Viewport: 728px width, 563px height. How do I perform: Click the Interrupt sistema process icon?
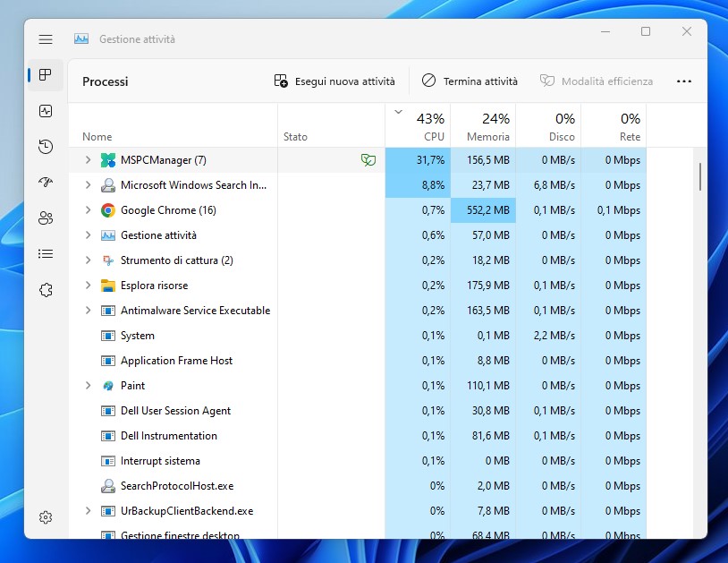pos(107,461)
